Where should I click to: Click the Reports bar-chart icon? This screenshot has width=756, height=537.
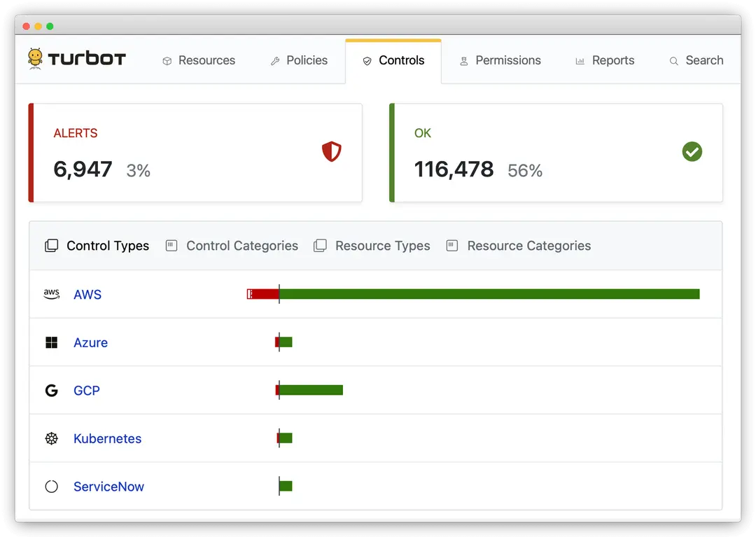click(x=580, y=61)
